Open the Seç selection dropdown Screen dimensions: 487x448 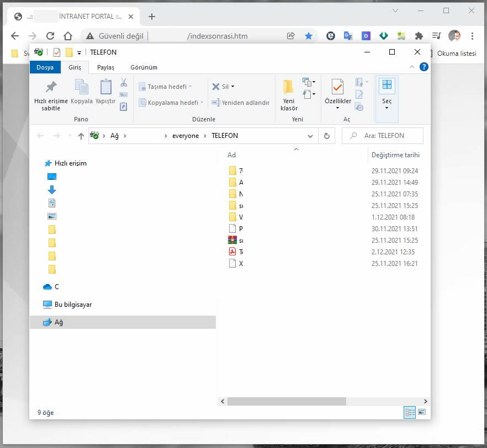point(387,99)
